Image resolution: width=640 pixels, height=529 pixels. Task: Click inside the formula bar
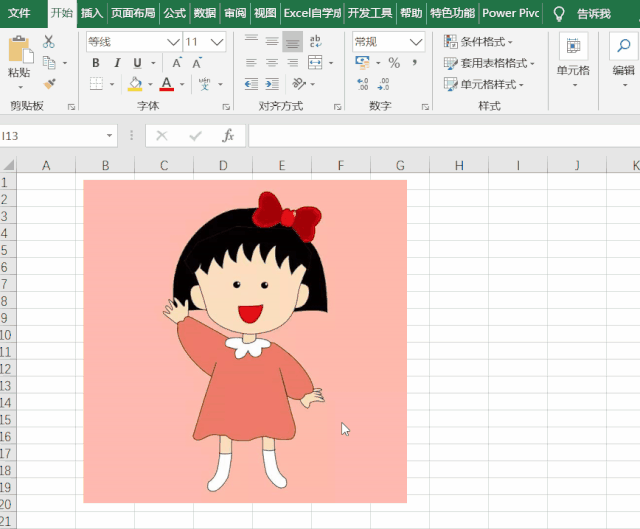pos(444,136)
